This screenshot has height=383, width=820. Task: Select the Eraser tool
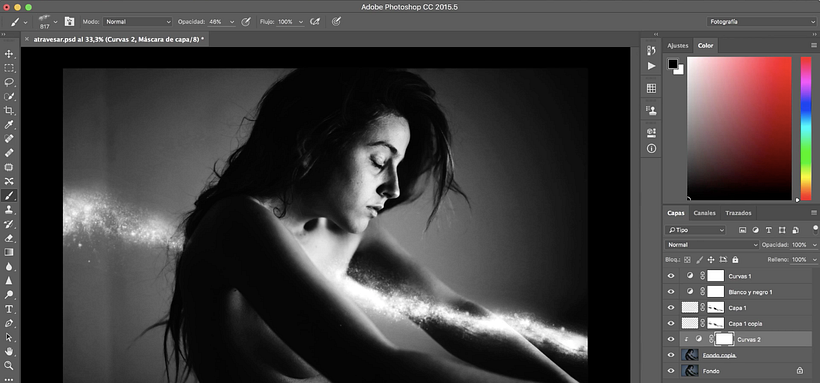[9, 238]
